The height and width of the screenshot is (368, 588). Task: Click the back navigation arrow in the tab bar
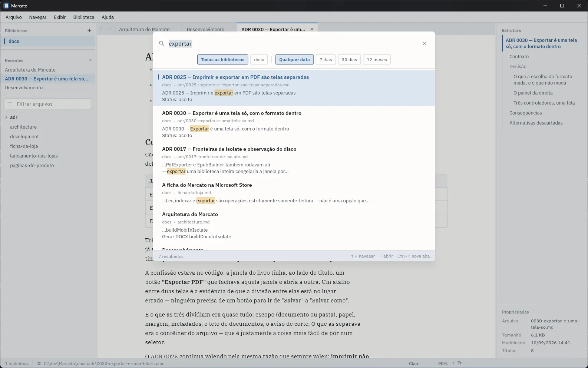(x=101, y=29)
